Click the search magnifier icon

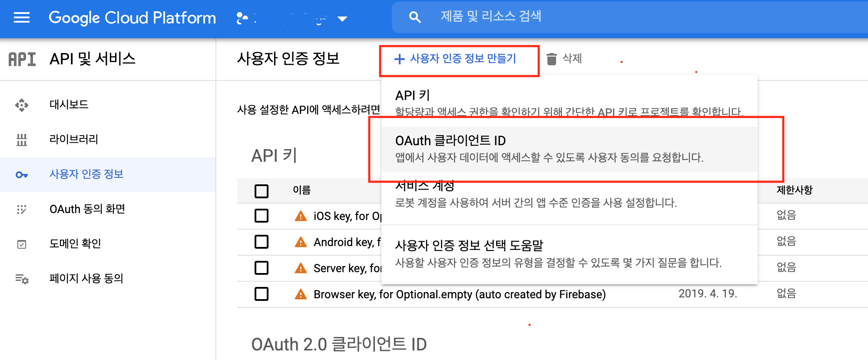click(x=415, y=17)
